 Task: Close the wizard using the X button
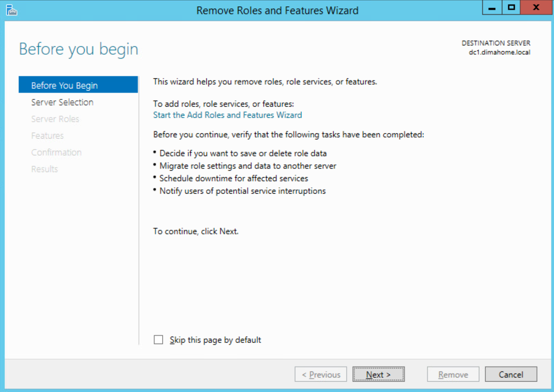536,7
